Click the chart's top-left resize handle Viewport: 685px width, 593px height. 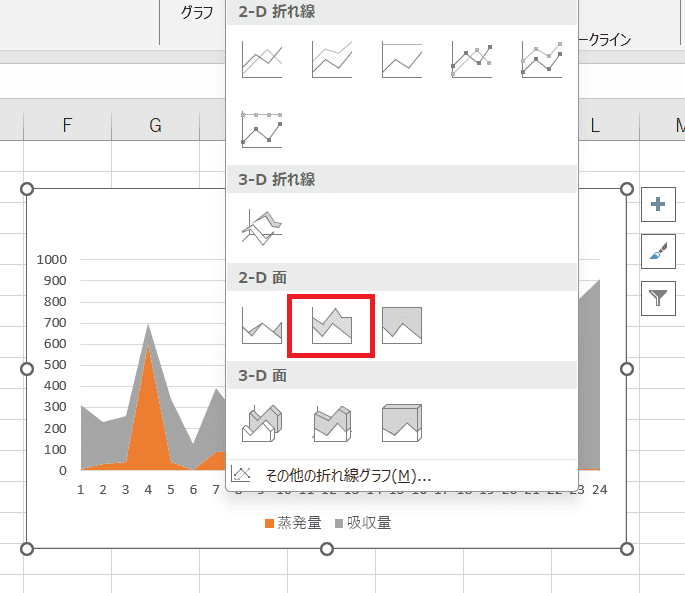pyautogui.click(x=27, y=189)
